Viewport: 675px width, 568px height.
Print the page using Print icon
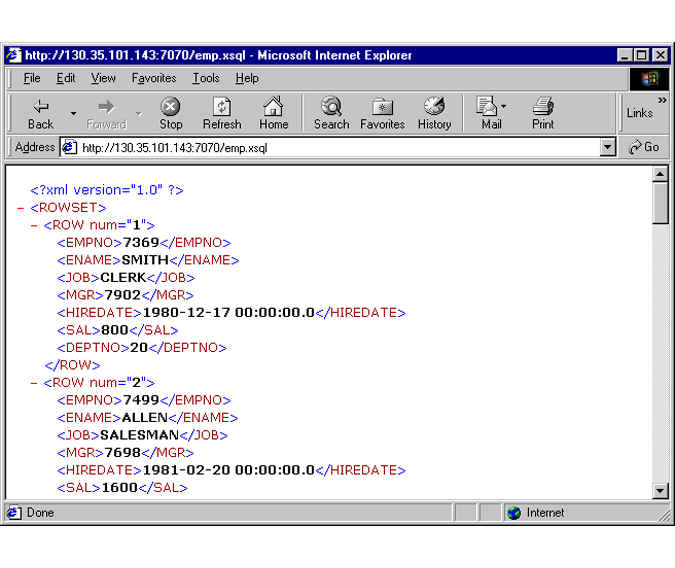[x=543, y=112]
